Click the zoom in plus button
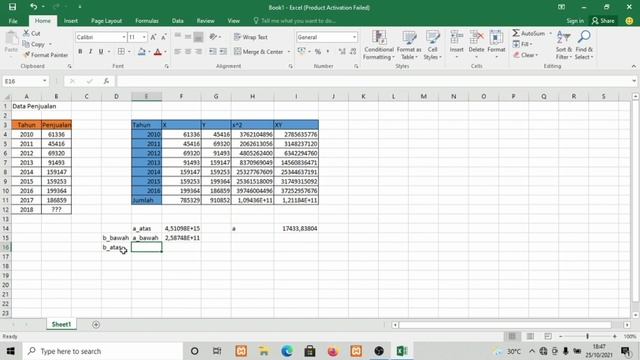Screen dimensions: 640x360 coord(615,336)
